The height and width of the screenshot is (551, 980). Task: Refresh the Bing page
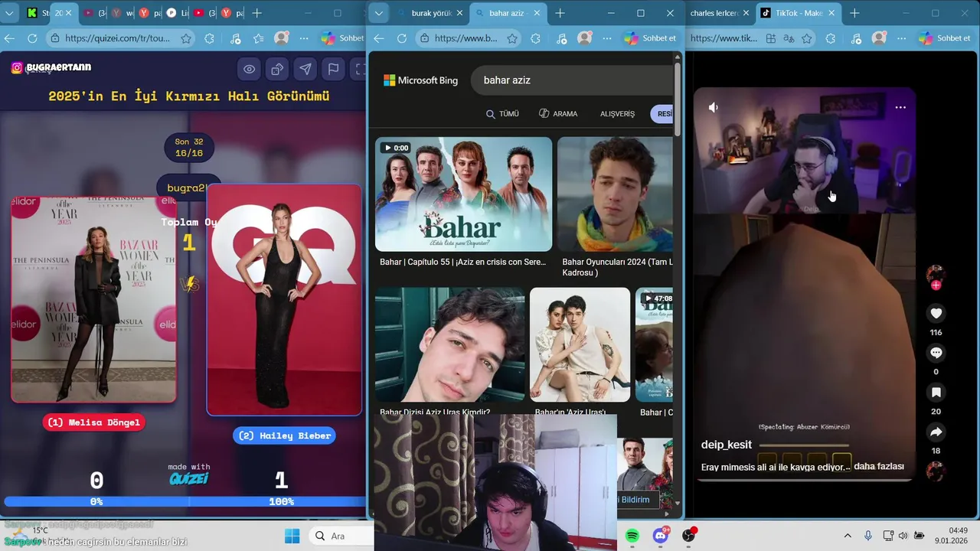click(401, 38)
